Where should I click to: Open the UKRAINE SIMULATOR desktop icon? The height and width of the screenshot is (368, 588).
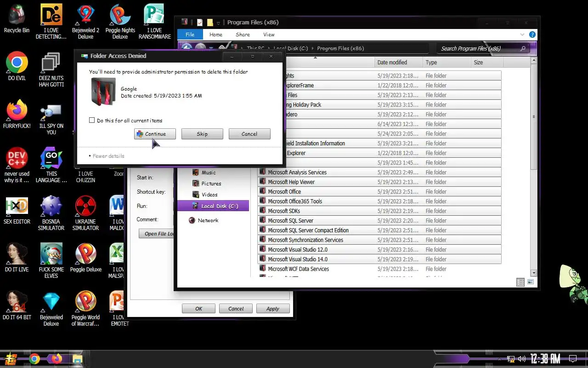click(x=85, y=213)
